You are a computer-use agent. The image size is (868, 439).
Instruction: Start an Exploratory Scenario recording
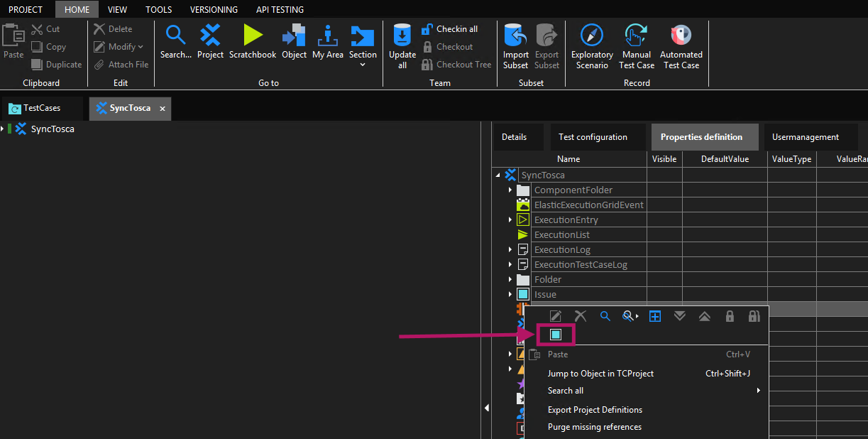[591, 36]
